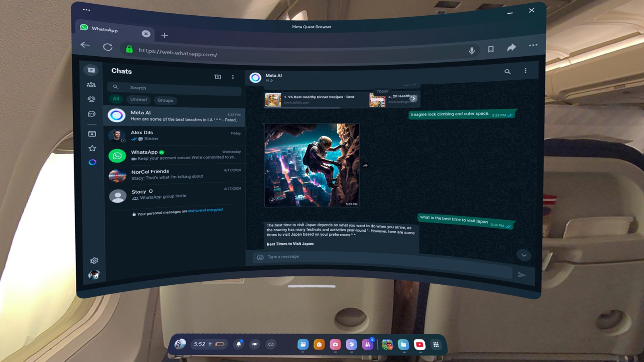Open the Status icon in sidebar
This screenshot has width=644, height=362.
click(x=91, y=99)
